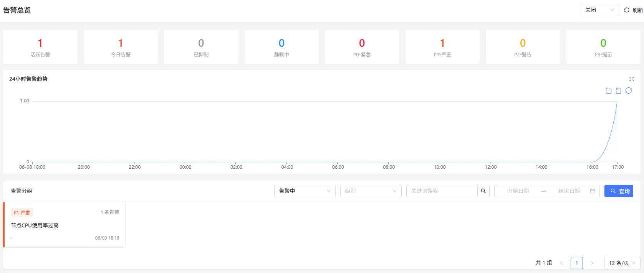
Task: Click the magnifier search icon beside 关键词搜索
Action: point(483,191)
